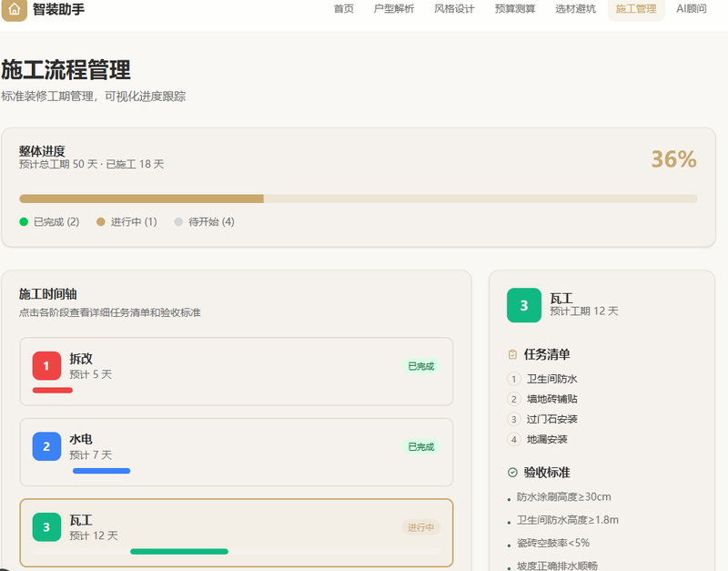Image resolution: width=728 pixels, height=571 pixels.
Task: Click the standard 防水涂刷高度≥30cm
Action: 563,497
